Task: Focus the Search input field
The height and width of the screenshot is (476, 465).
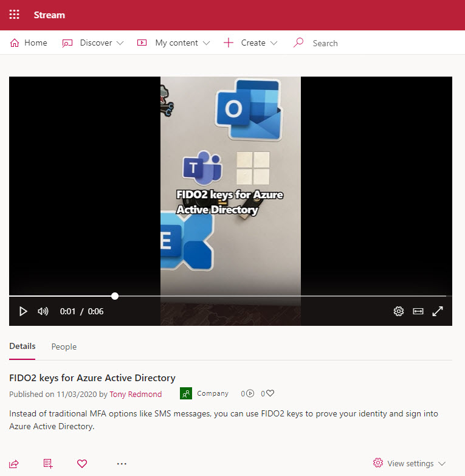Action: click(x=325, y=43)
